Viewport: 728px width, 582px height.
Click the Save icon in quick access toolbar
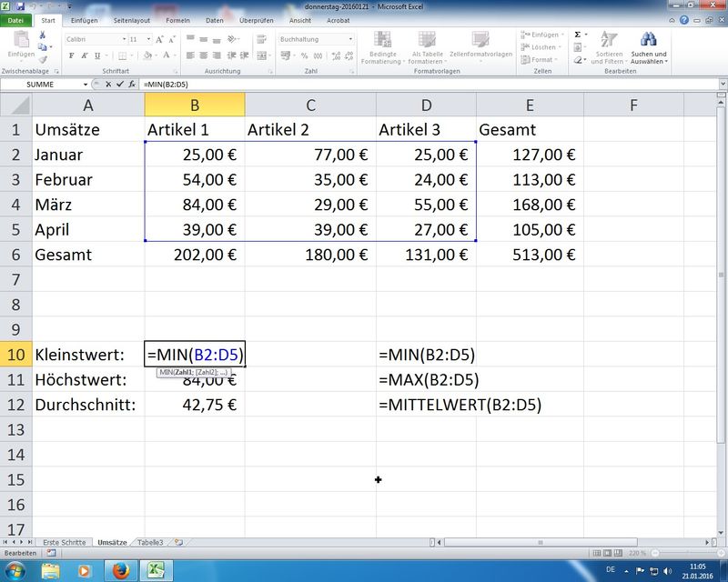21,5
